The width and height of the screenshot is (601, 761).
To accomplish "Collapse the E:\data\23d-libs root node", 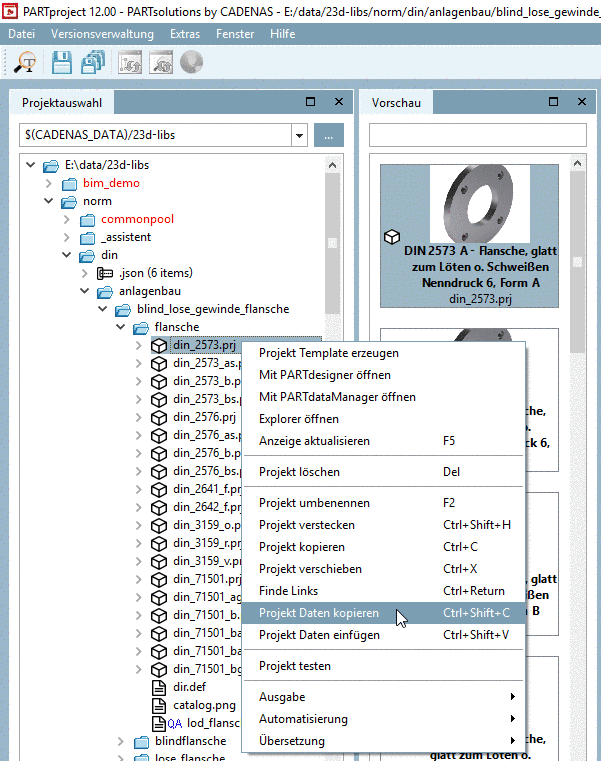I will click(31, 165).
